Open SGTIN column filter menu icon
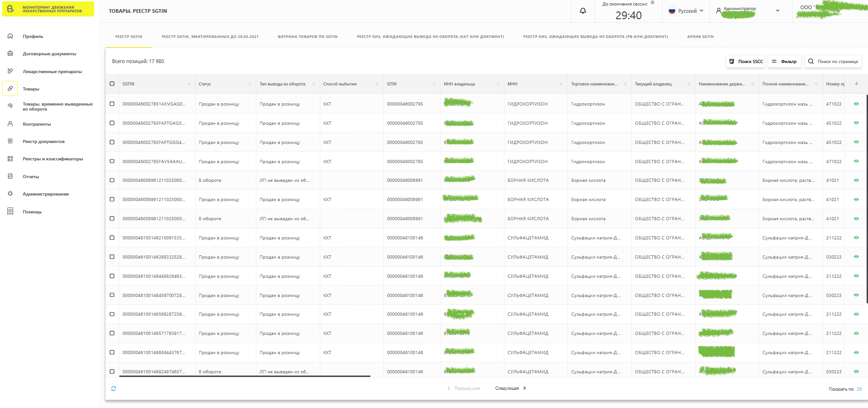Image resolution: width=868 pixels, height=408 pixels. point(189,84)
